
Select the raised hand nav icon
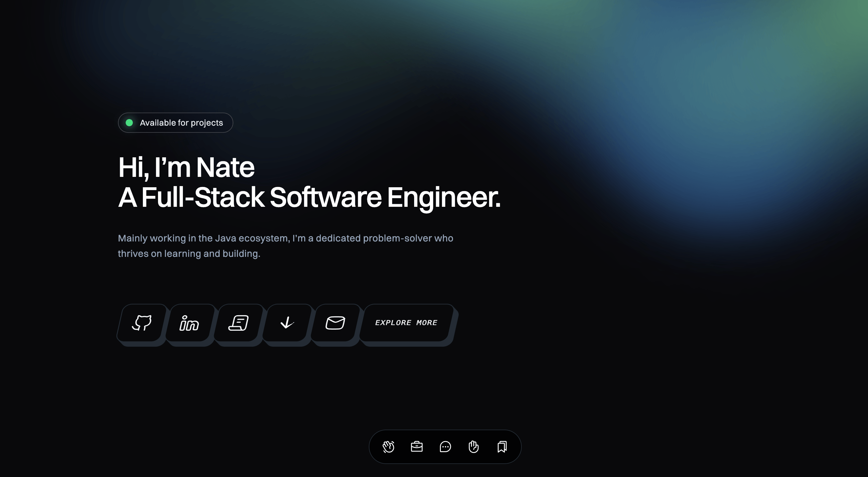click(x=474, y=447)
